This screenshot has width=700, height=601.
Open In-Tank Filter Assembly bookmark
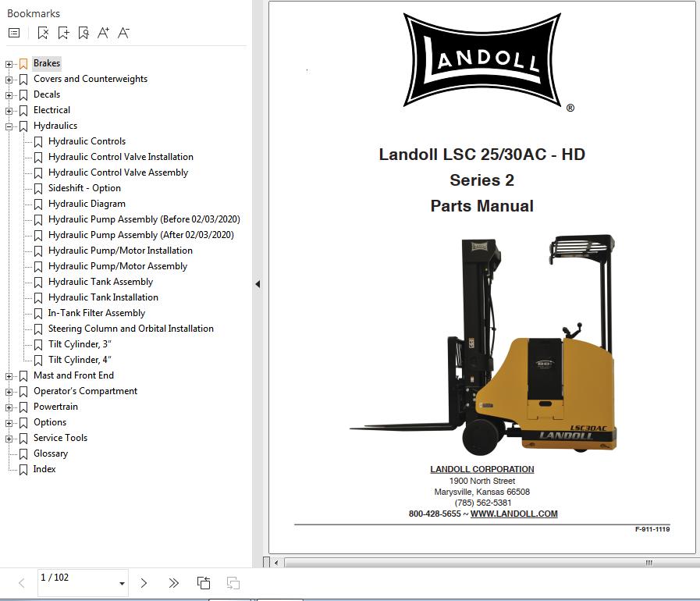(x=97, y=314)
